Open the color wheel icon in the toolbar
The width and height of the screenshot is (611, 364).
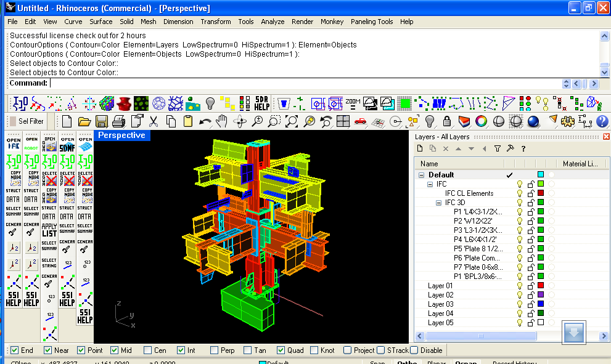482,121
